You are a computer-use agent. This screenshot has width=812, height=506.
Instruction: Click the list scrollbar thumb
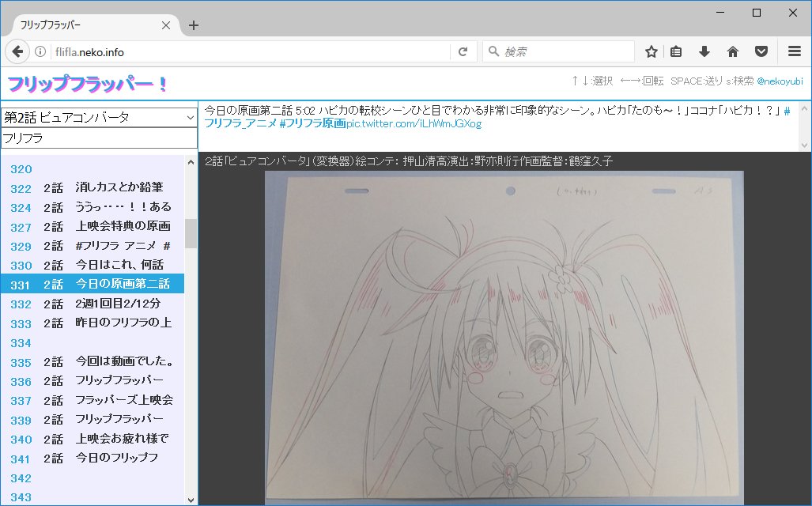(x=191, y=233)
